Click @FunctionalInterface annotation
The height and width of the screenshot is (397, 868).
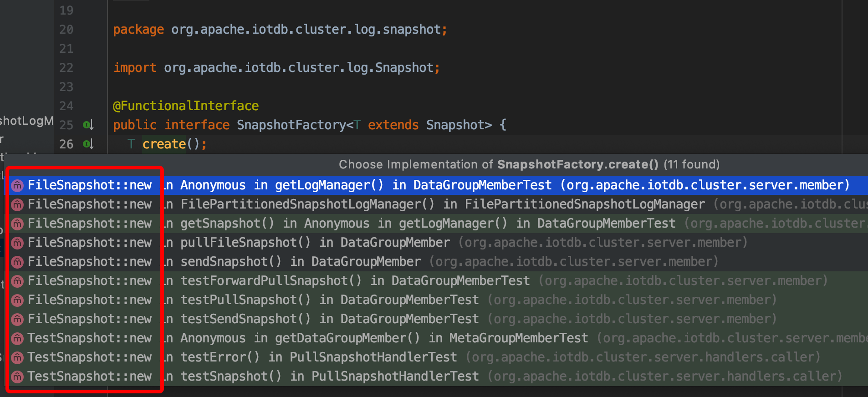186,106
